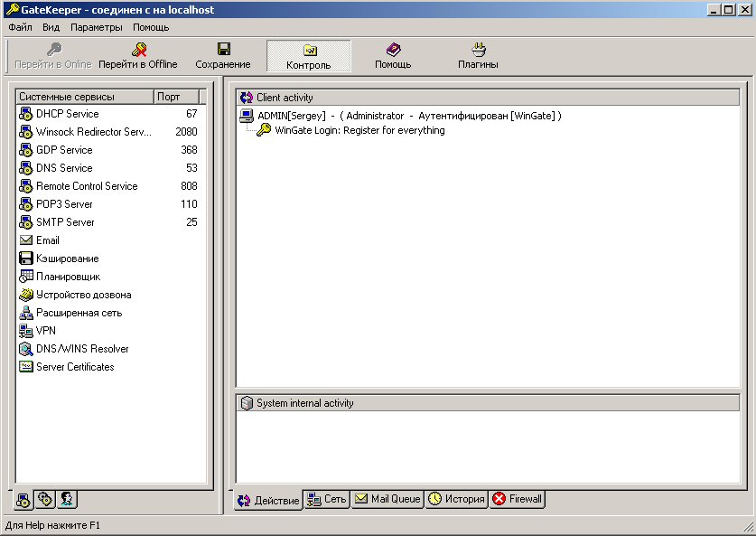Sort by Порт column header

pos(176,97)
